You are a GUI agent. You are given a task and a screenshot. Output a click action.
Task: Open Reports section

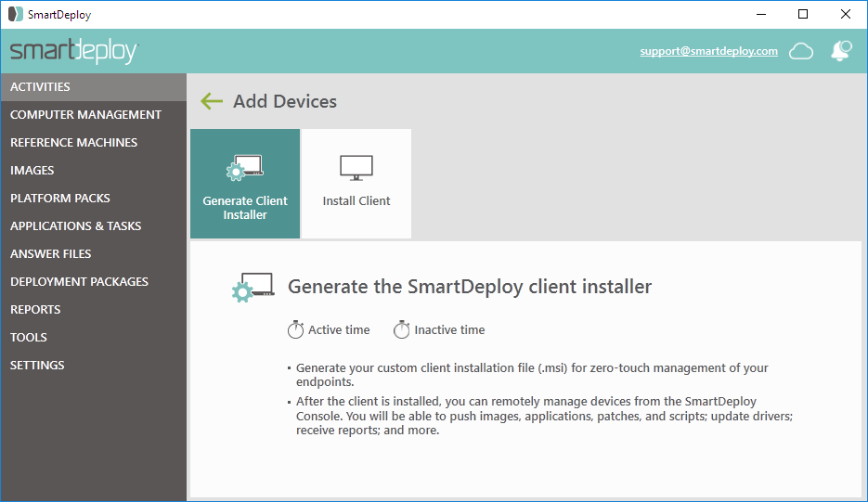point(94,309)
